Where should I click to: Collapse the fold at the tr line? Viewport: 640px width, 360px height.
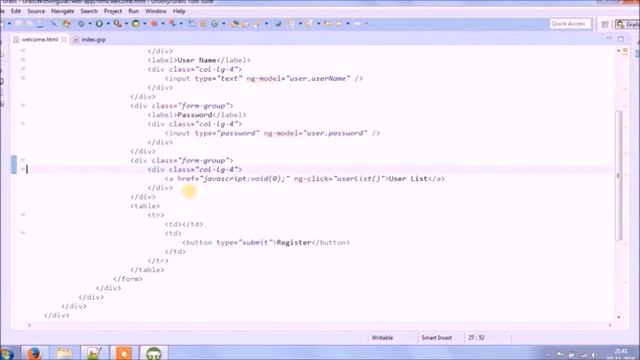[23, 215]
